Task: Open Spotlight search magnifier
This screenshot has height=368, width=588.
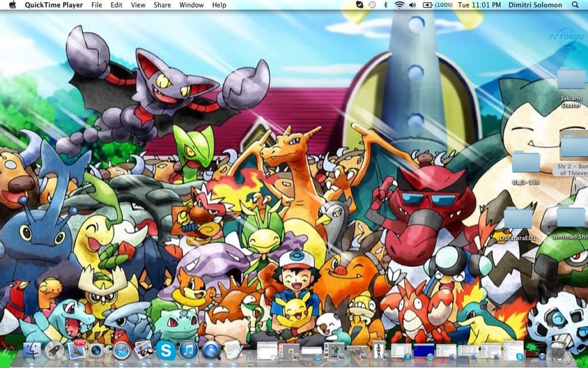Action: (575, 5)
